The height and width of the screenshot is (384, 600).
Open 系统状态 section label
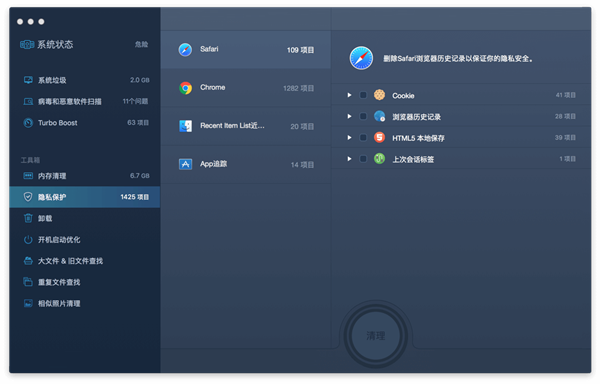pyautogui.click(x=55, y=45)
